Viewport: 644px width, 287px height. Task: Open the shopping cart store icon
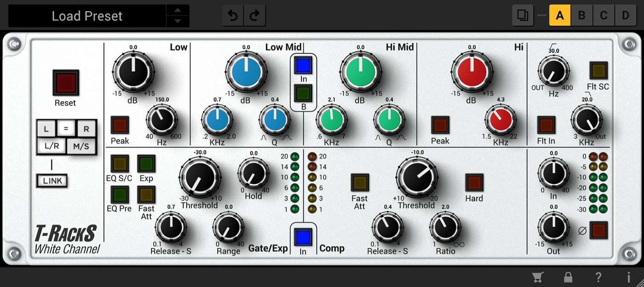pos(537,277)
